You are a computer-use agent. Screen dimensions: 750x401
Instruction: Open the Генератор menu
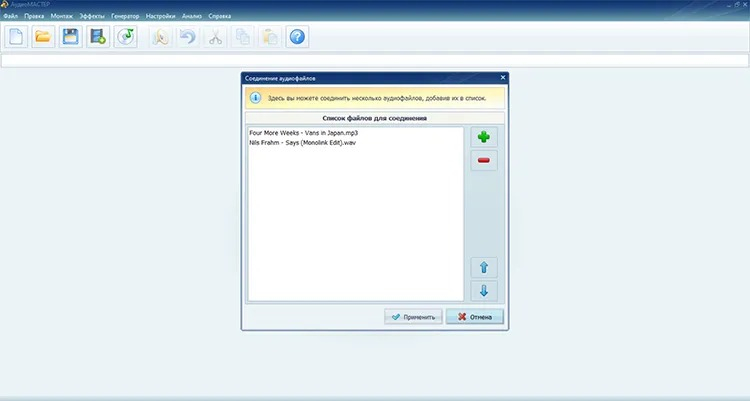(125, 16)
